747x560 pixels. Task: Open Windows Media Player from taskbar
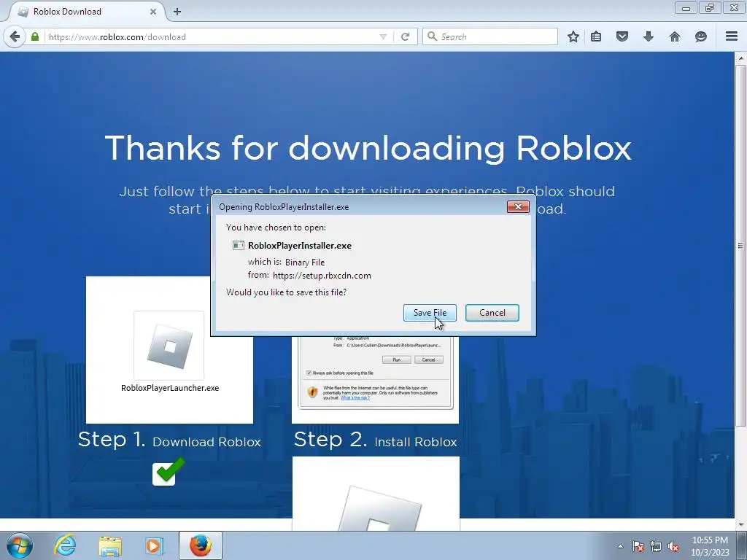point(153,545)
